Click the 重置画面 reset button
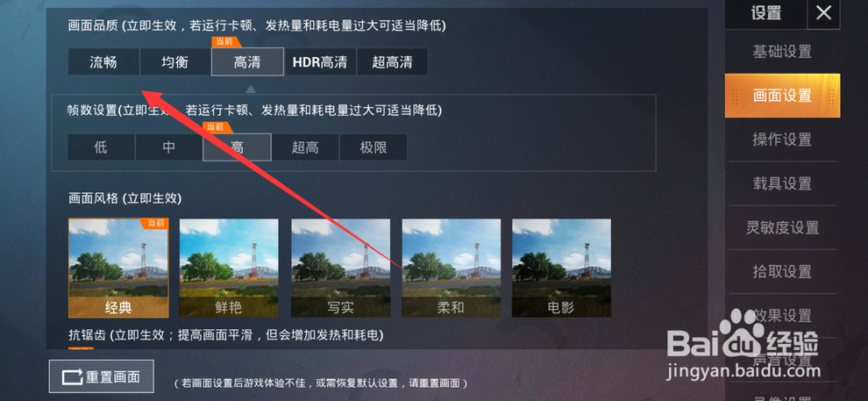Image resolution: width=868 pixels, height=401 pixels. click(102, 376)
